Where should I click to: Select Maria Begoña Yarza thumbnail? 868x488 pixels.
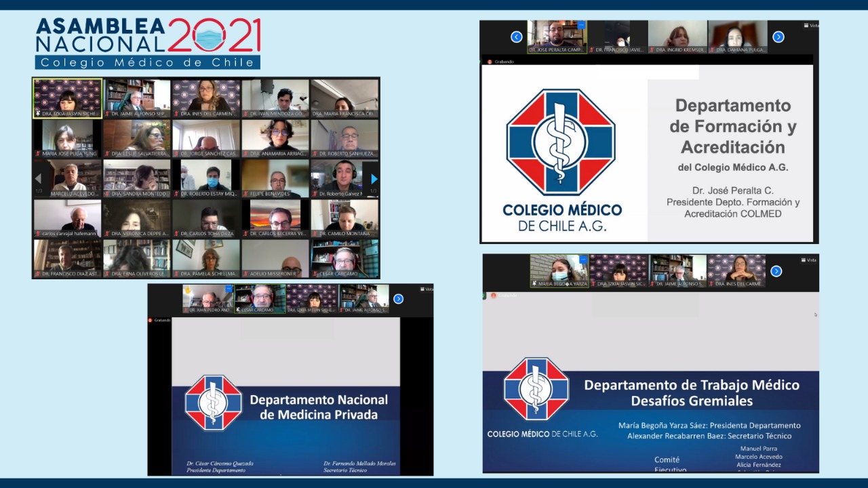pos(559,271)
